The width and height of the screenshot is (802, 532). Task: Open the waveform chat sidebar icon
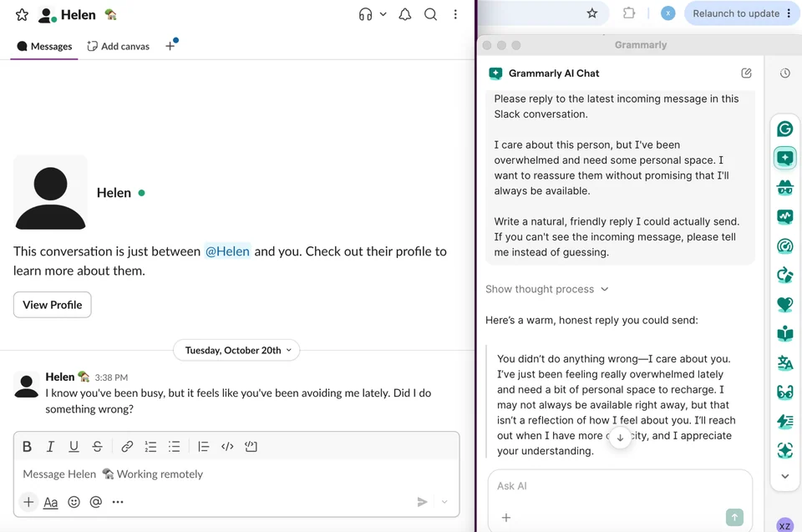[784, 217]
